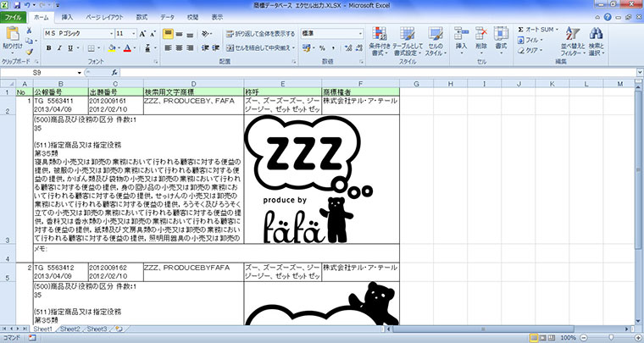This screenshot has height=343, width=644.
Task: Open the font size dropdown showing 11
Action: click(x=134, y=34)
